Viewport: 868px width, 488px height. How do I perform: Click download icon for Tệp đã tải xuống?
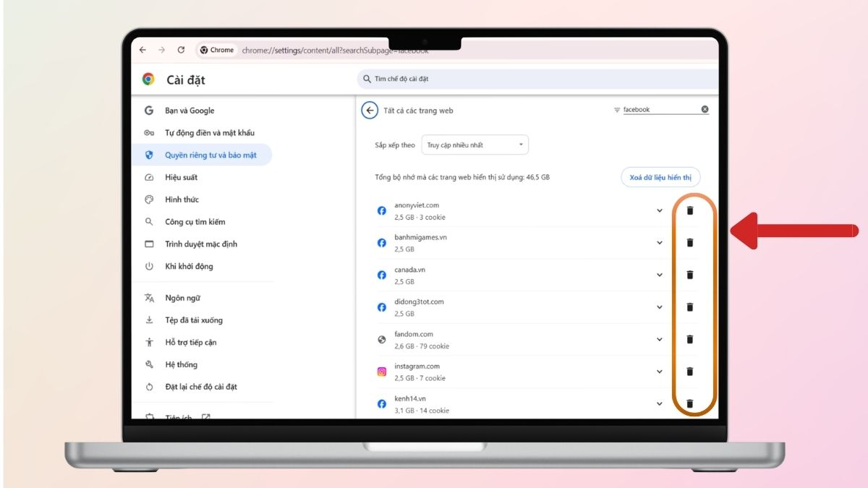pos(149,320)
